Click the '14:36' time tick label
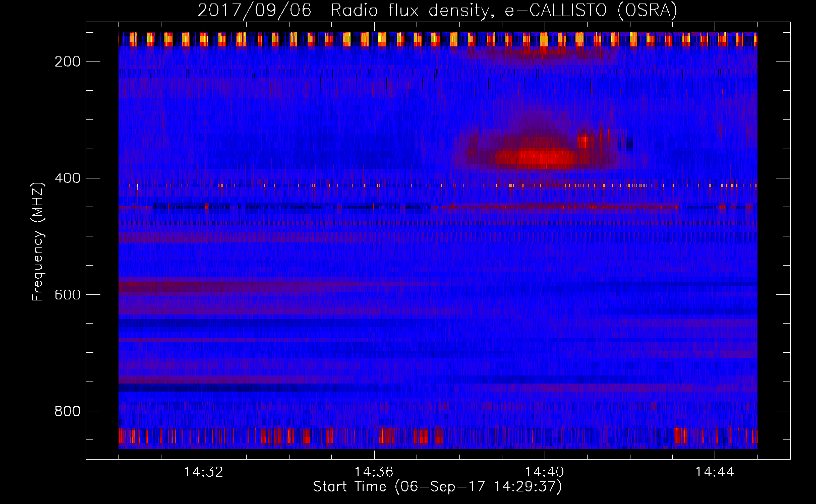 click(374, 472)
